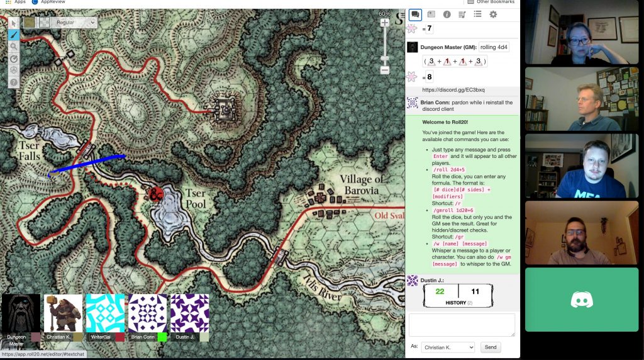Expand the Regular line-width dropdown

point(75,22)
